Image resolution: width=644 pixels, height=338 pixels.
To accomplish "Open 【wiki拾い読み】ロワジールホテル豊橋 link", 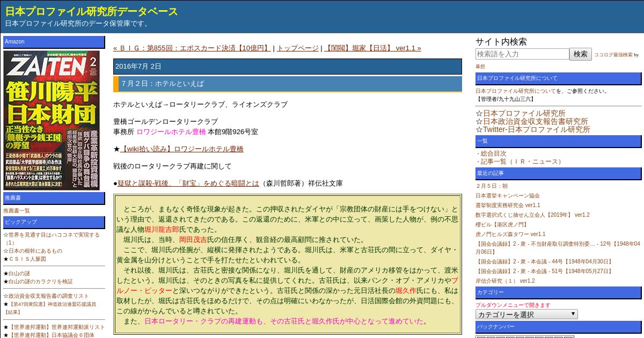I will 181,149.
